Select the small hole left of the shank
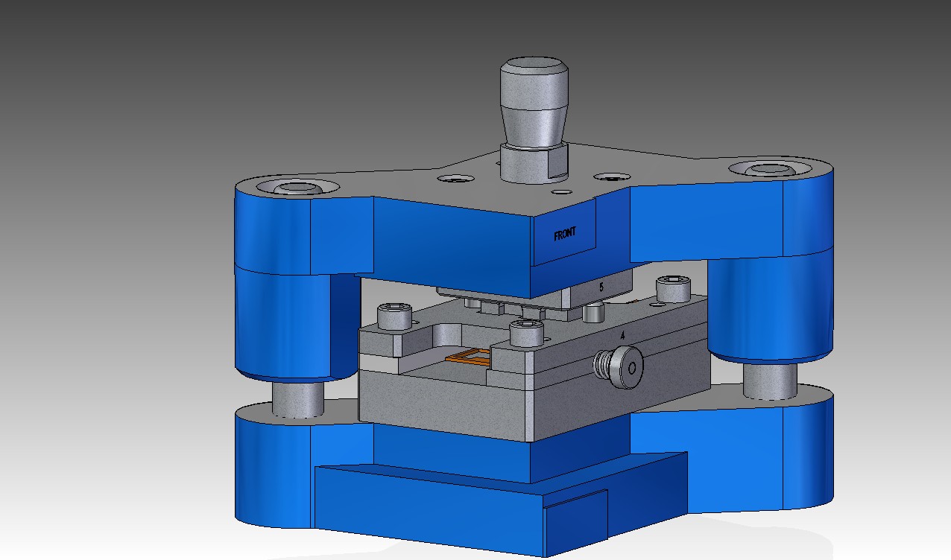This screenshot has width=951, height=560. point(455,179)
